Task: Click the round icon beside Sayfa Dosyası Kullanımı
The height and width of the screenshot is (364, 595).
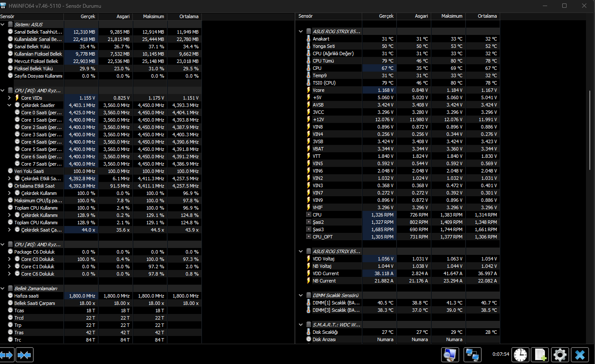Action: coord(10,76)
